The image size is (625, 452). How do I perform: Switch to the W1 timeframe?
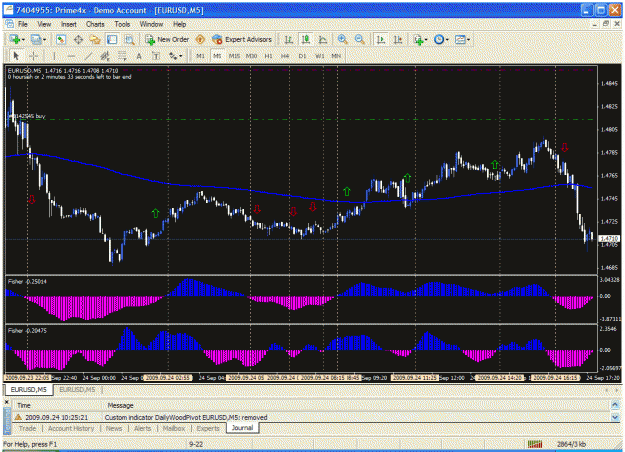[x=319, y=56]
